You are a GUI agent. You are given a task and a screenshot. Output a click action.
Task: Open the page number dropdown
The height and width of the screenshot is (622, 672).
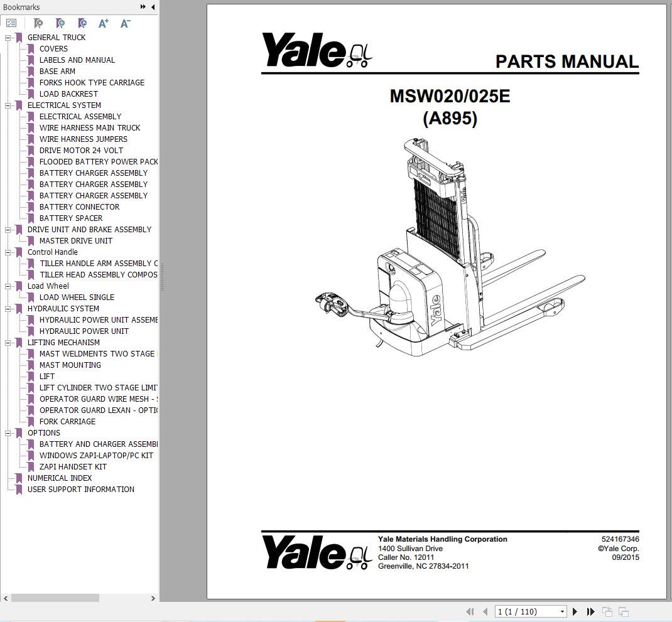tap(562, 611)
